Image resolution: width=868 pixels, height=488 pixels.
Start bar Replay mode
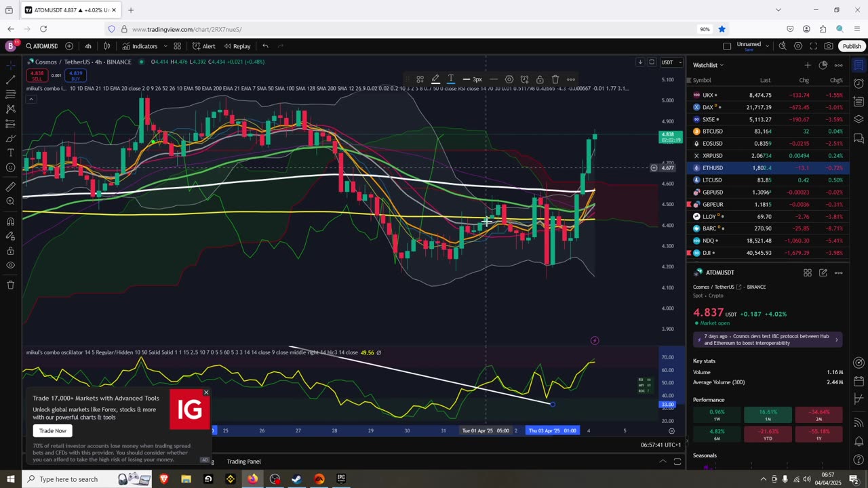[x=237, y=46]
